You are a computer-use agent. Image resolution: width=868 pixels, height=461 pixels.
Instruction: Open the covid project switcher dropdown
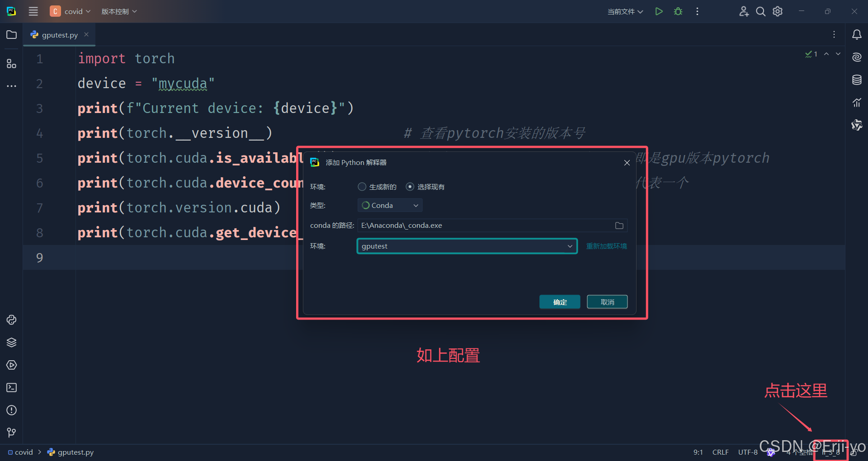[x=71, y=11]
